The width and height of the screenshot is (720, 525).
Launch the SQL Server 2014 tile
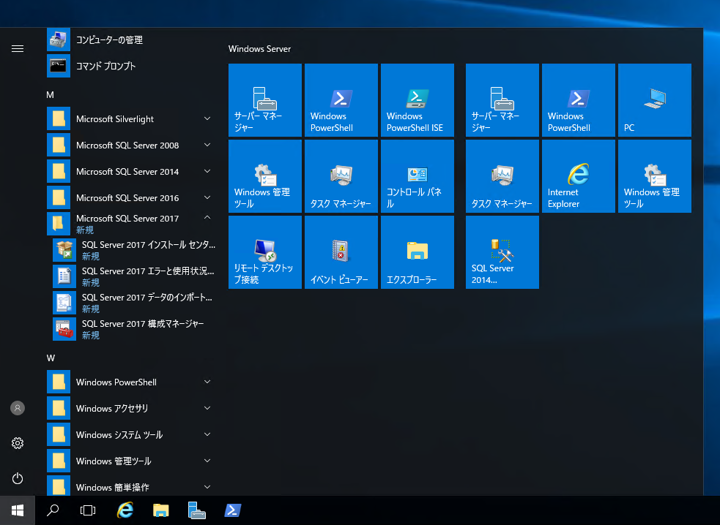(x=502, y=252)
